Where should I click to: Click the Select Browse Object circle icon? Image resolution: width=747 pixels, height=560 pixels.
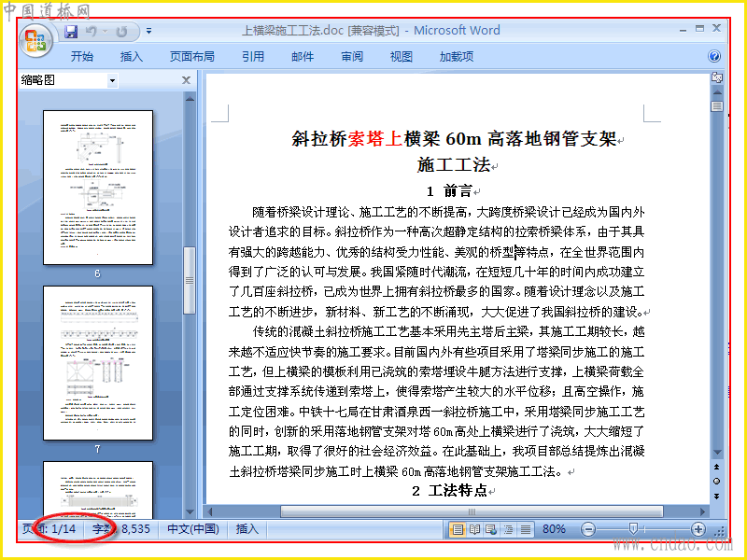click(716, 482)
